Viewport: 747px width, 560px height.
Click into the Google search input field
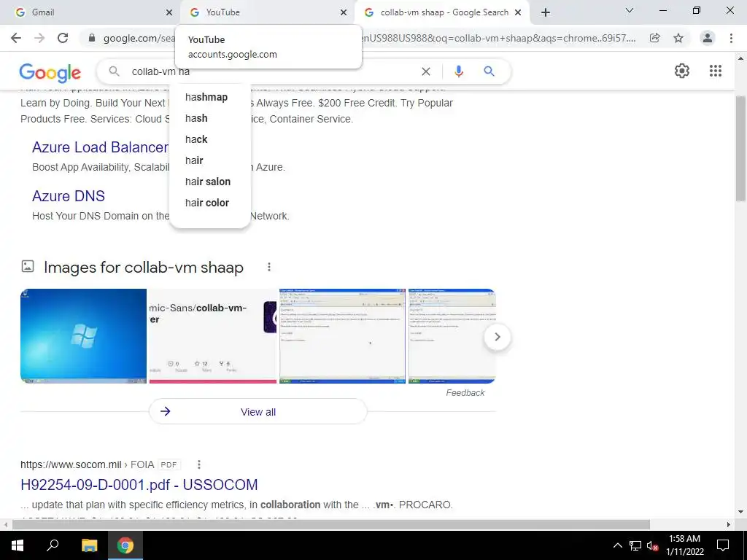point(271,71)
